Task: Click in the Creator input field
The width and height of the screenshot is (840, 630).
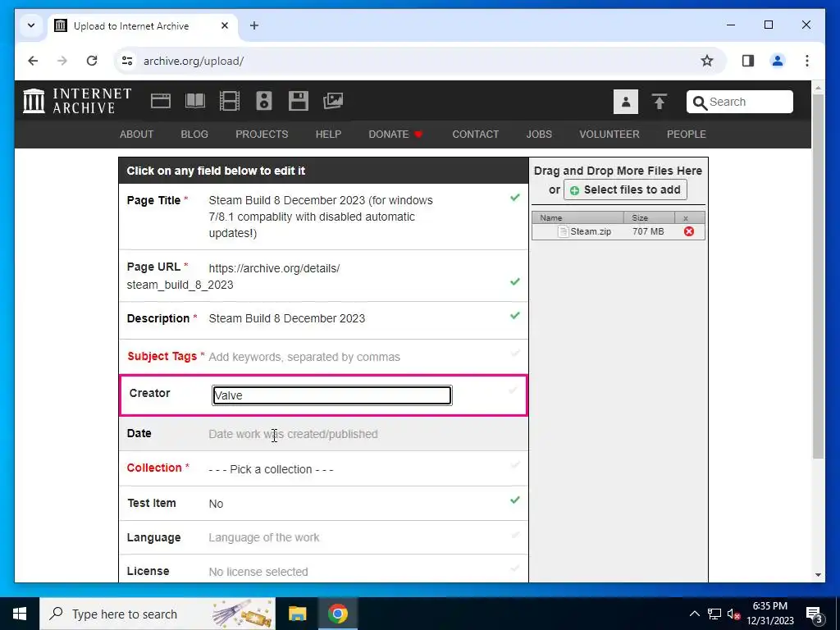Action: tap(331, 395)
